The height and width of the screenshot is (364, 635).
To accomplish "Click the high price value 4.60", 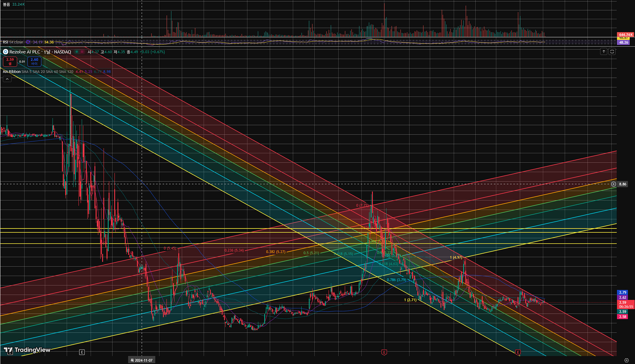I will [108, 52].
